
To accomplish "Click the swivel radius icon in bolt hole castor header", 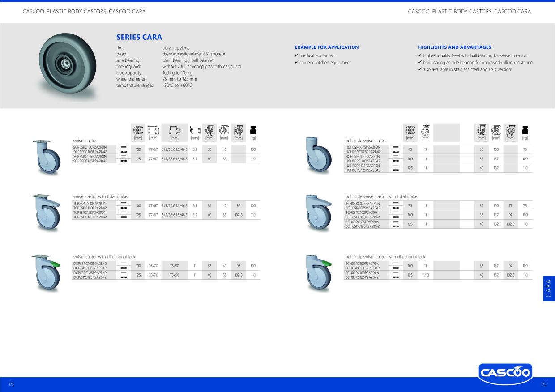I will coord(511,130).
